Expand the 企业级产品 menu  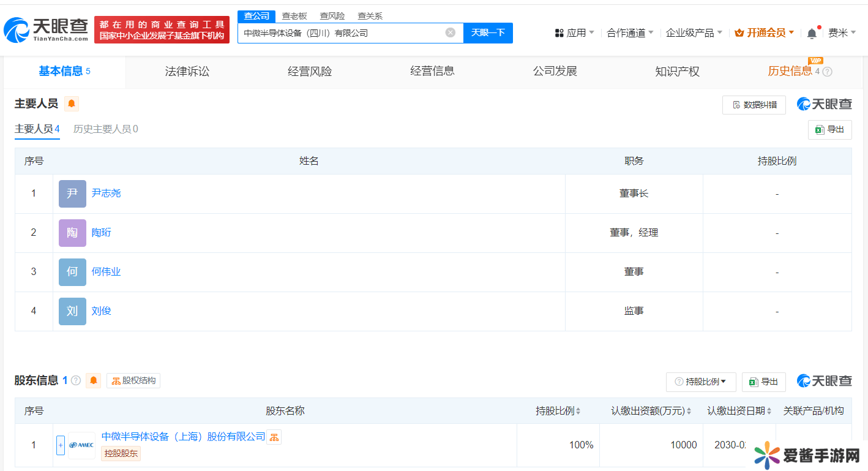click(x=694, y=33)
